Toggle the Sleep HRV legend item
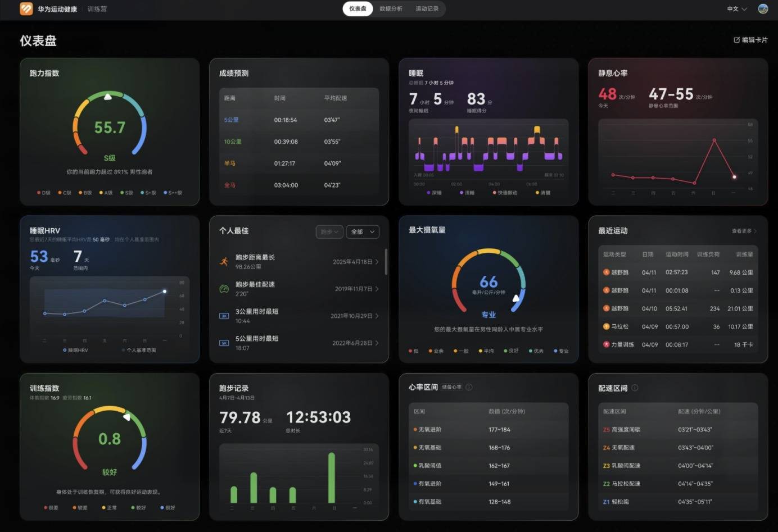The image size is (778, 532). point(75,350)
